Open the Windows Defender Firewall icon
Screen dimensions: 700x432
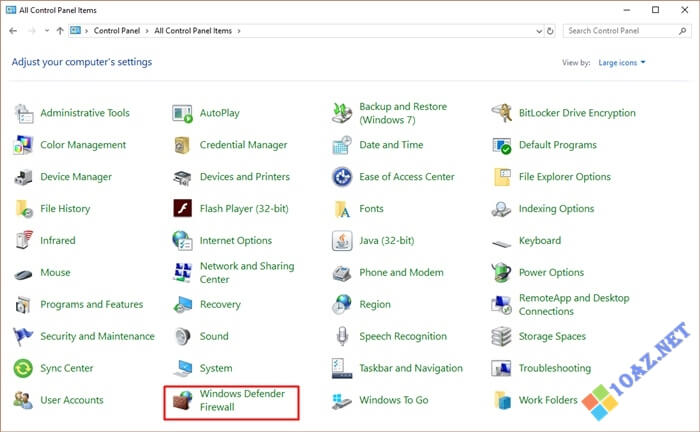[x=183, y=400]
